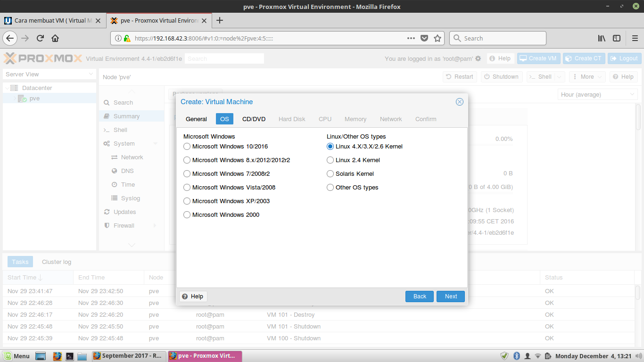Select Solaris Kernel option
The image size is (644, 362).
330,174
